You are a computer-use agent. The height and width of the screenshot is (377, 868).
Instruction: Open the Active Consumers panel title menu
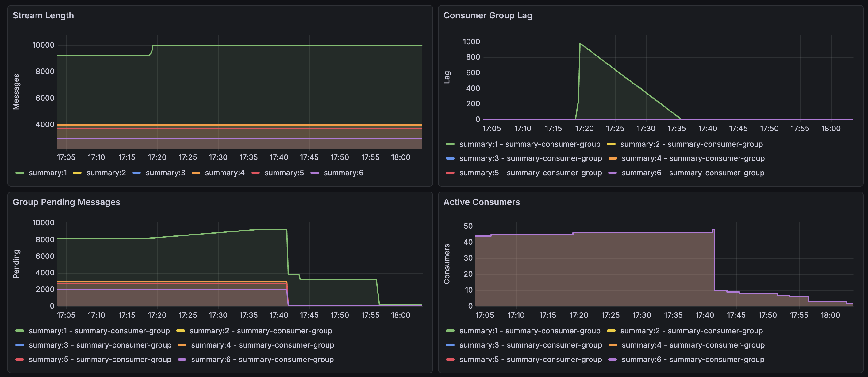[481, 202]
